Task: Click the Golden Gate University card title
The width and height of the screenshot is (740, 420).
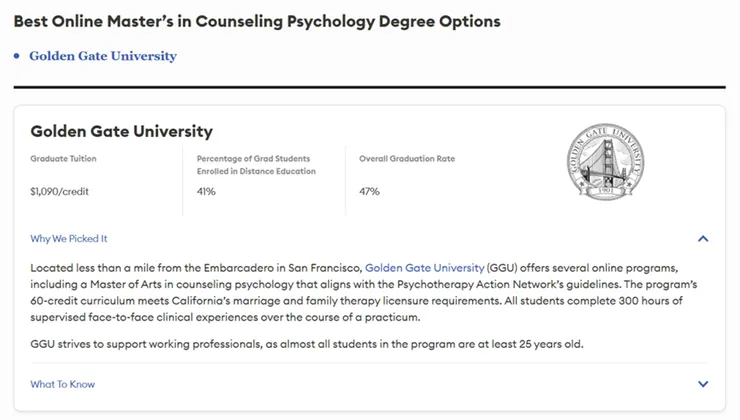Action: (x=121, y=131)
